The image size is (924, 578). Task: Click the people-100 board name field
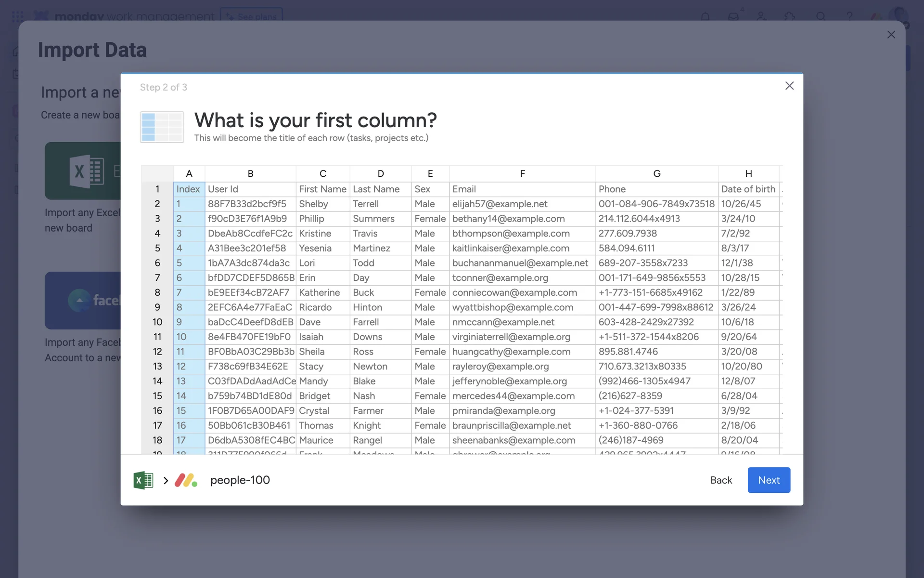pos(240,480)
